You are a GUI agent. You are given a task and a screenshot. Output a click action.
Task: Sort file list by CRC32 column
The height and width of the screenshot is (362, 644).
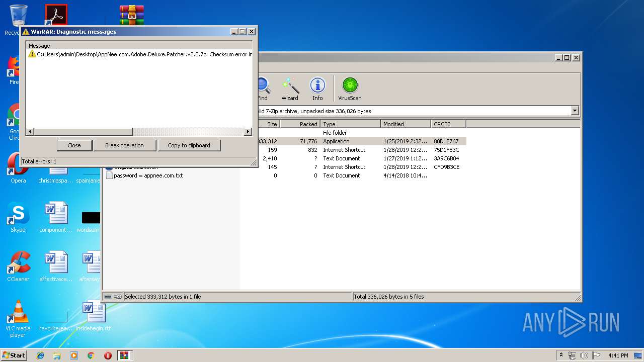pyautogui.click(x=448, y=124)
